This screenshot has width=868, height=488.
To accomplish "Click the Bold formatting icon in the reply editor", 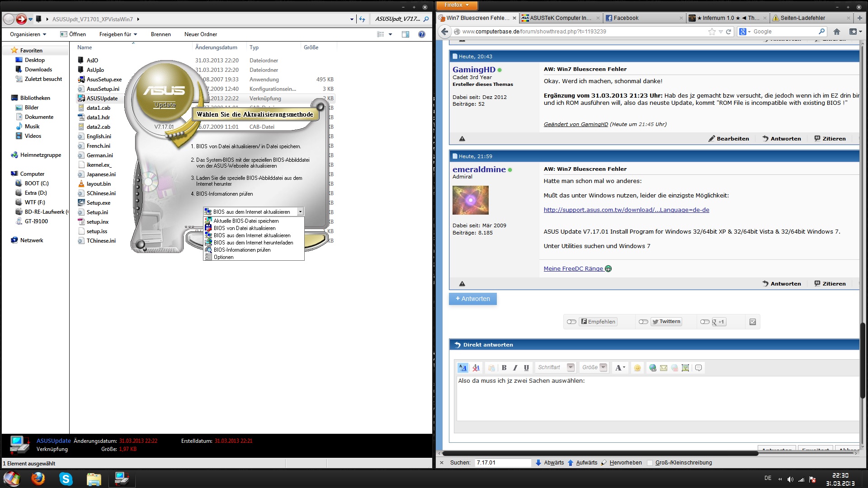I will [504, 368].
